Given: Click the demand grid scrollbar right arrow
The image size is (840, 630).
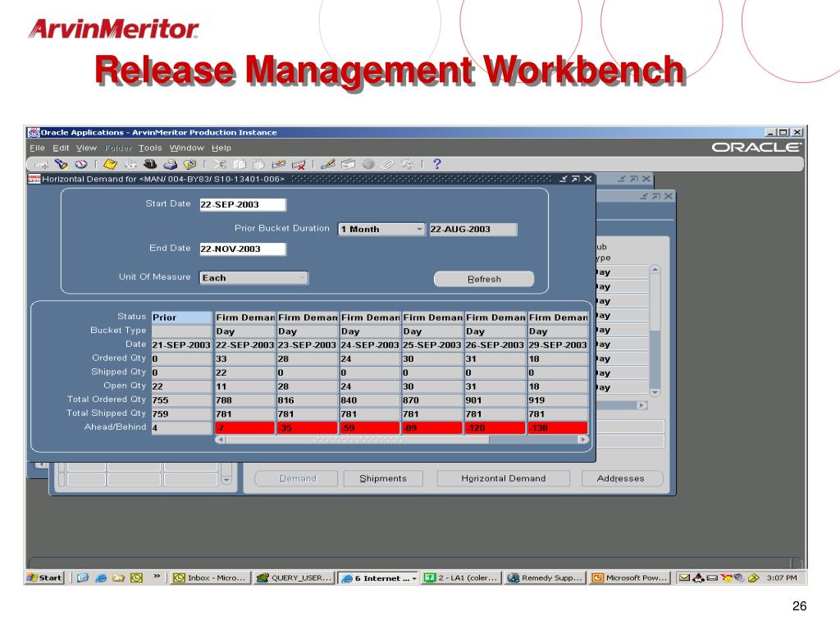Looking at the screenshot, I should (583, 440).
